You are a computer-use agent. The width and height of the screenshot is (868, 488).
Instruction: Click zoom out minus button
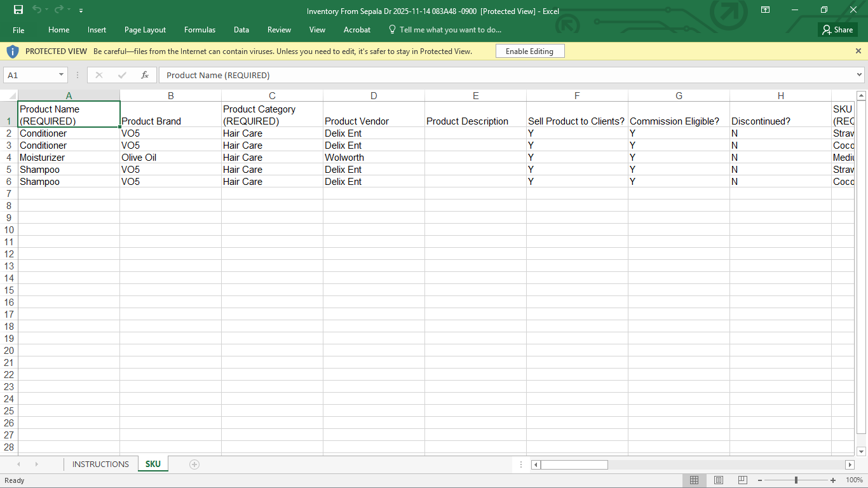pyautogui.click(x=760, y=480)
